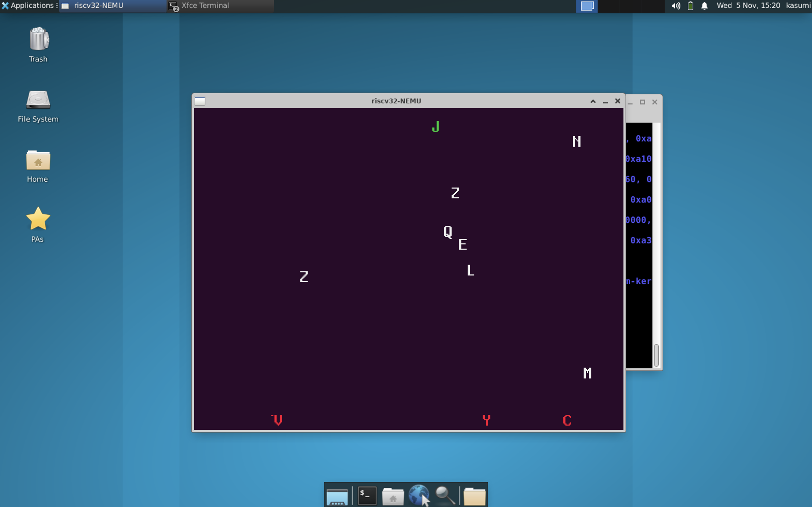Select the first workspace in switcher
Image resolution: width=812 pixels, height=507 pixels.
coord(587,6)
